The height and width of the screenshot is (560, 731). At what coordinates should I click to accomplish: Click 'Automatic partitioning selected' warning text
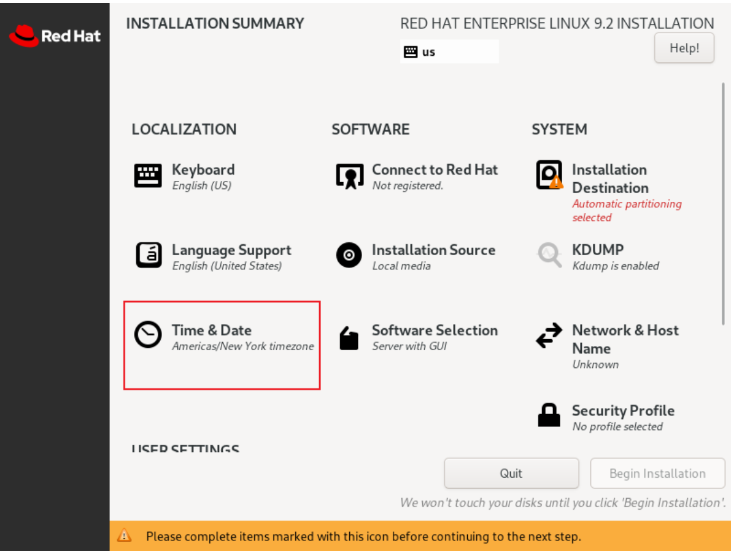pyautogui.click(x=627, y=210)
